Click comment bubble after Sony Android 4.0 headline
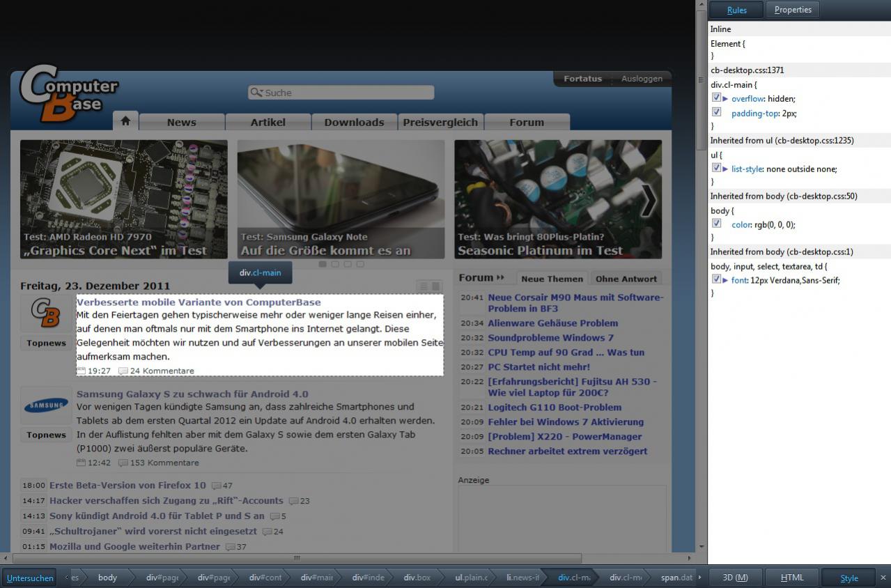Screen dimensions: 891x588 (274, 516)
